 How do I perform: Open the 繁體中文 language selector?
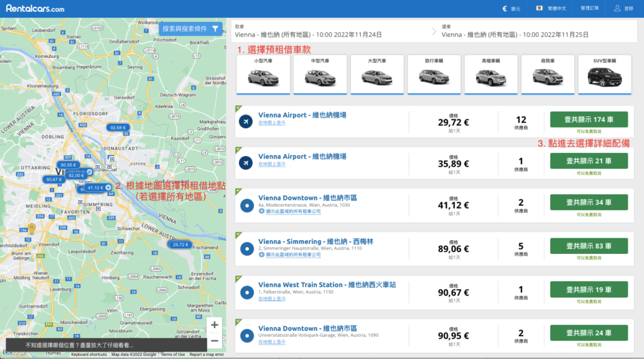click(x=551, y=8)
